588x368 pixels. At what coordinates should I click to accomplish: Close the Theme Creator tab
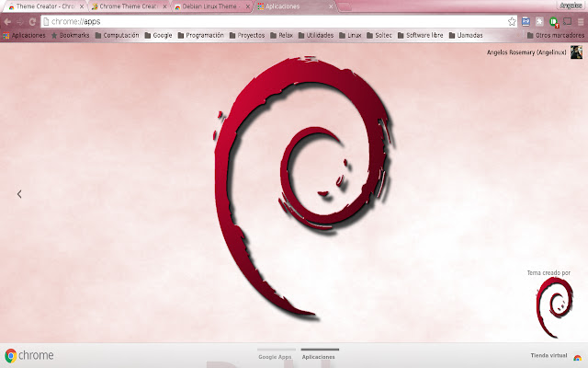[x=82, y=6]
